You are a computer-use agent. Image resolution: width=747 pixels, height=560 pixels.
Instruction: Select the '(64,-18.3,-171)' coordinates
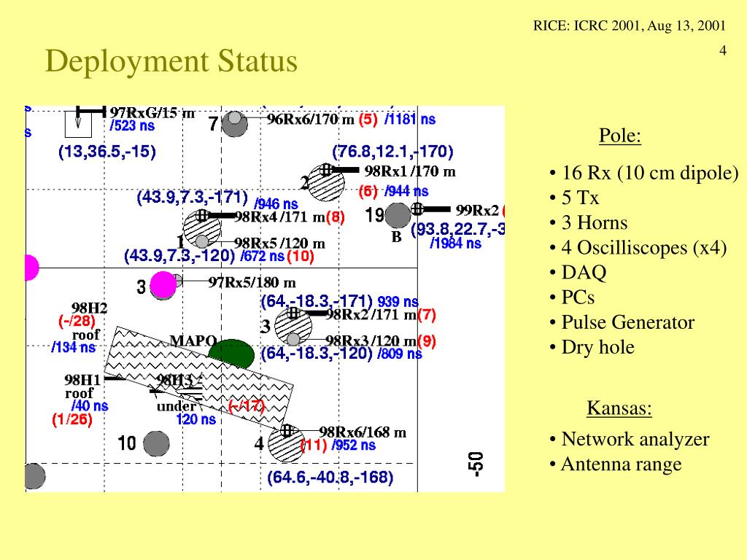click(x=317, y=301)
